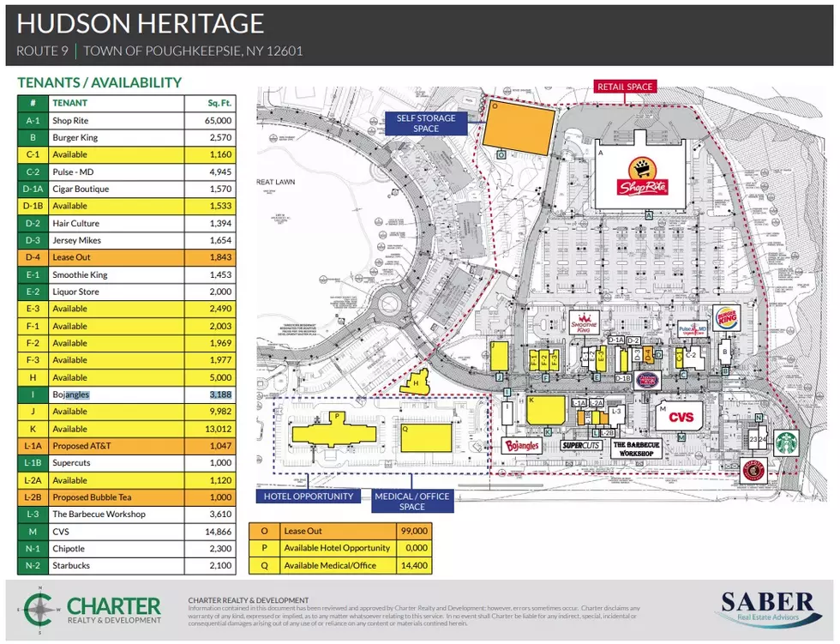Viewport: 840px width, 644px height.
Task: Select the Bojangles tenant row
Action: coord(127,394)
